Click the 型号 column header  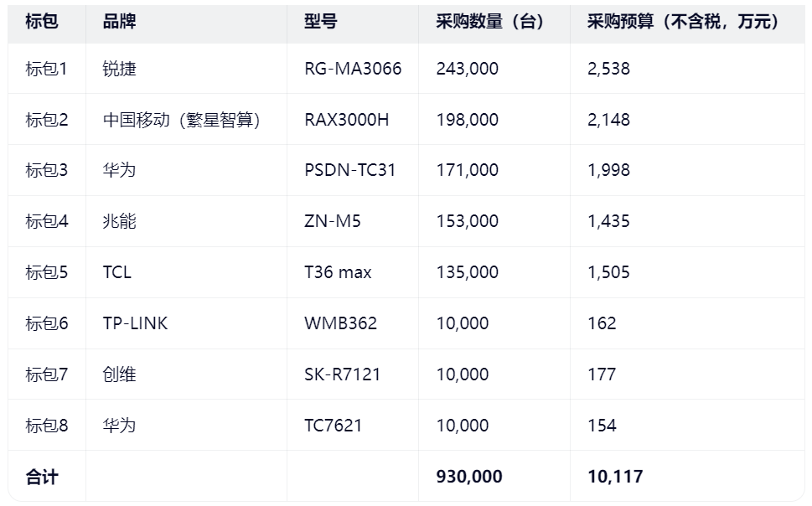321,22
